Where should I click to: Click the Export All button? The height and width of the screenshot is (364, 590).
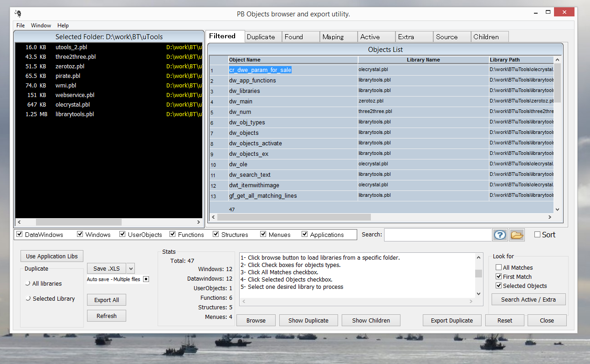tap(107, 300)
